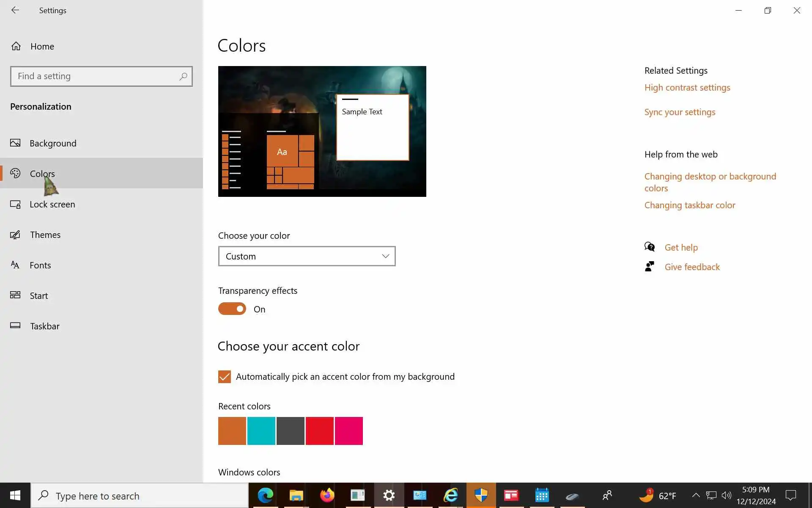Click the search magnifier in Find a setting

[x=183, y=77]
